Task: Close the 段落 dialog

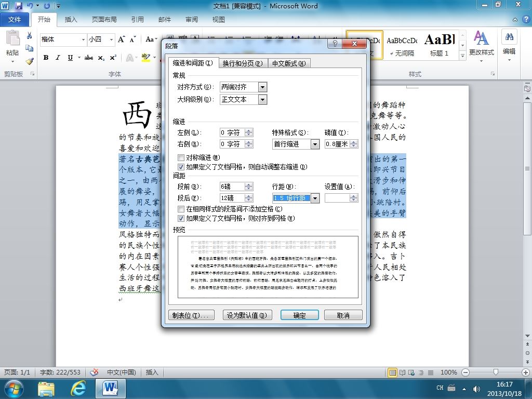Action: [x=354, y=44]
